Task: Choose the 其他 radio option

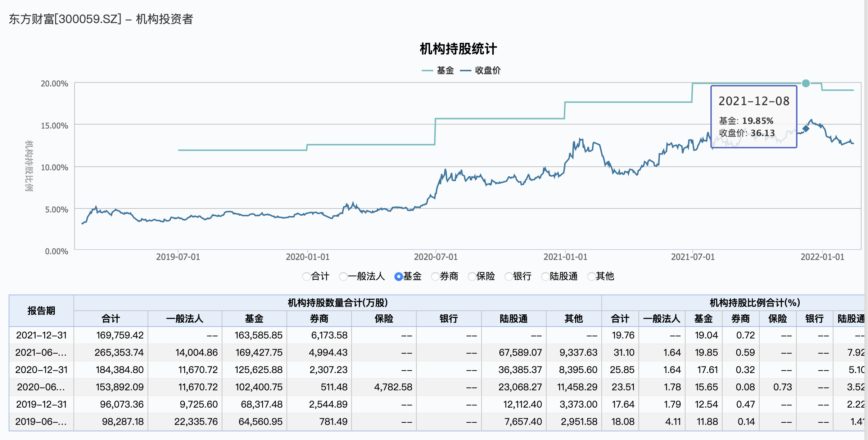Action: pyautogui.click(x=591, y=277)
